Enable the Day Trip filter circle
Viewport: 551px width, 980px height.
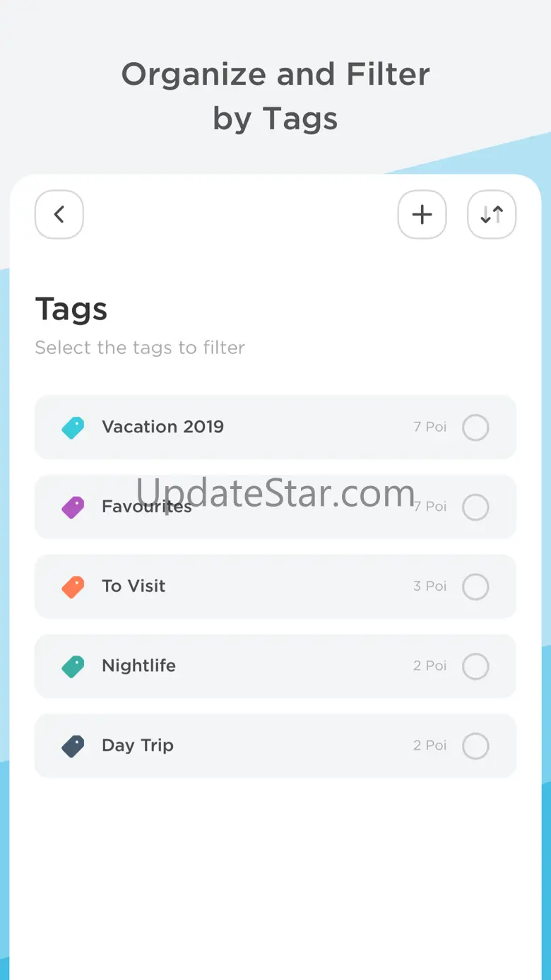click(475, 746)
